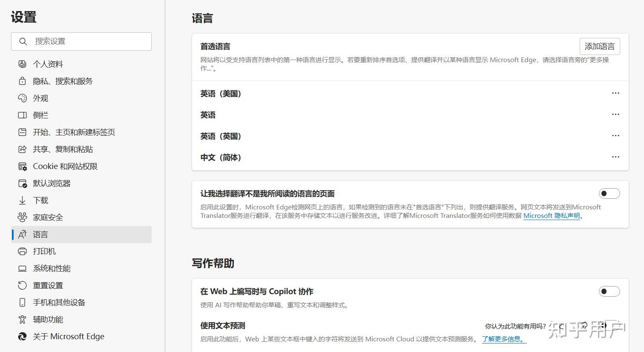Open the 了解更多信息 link
644x352 pixels.
click(x=504, y=339)
